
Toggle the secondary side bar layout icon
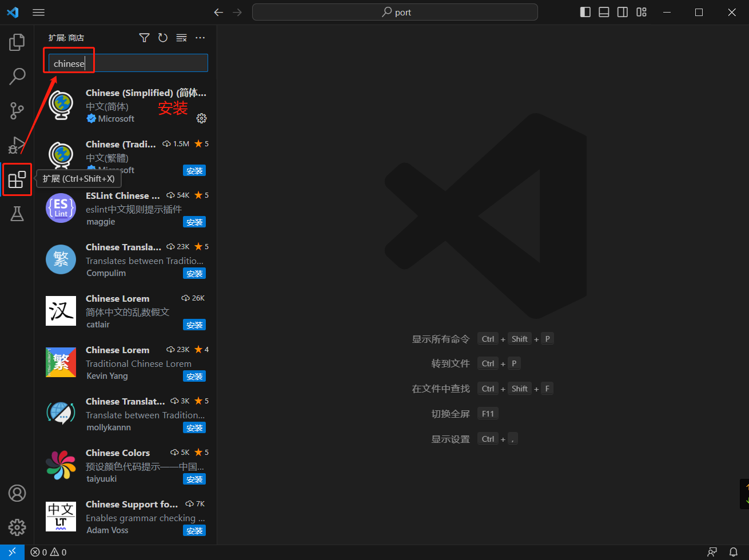(x=623, y=12)
